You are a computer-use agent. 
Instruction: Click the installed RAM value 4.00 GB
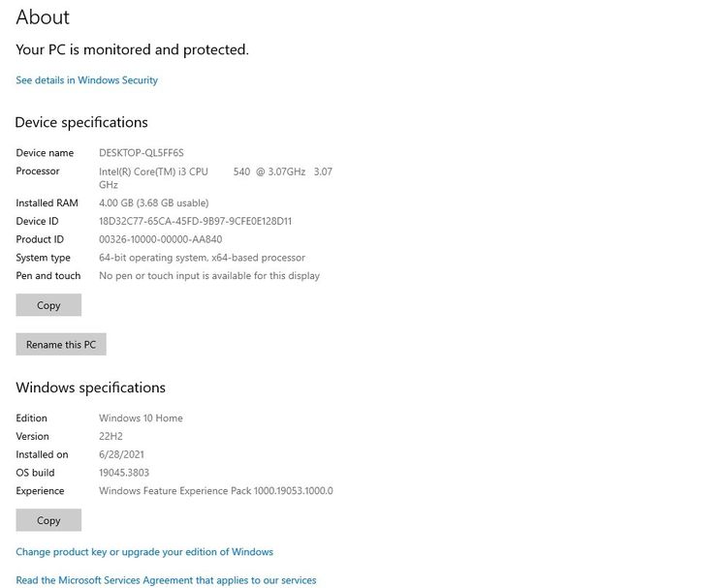click(153, 203)
